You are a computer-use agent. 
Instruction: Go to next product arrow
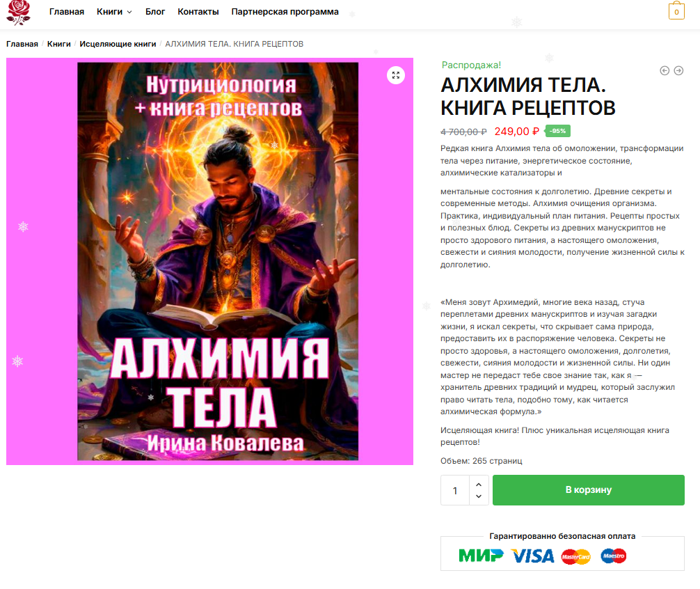(678, 70)
